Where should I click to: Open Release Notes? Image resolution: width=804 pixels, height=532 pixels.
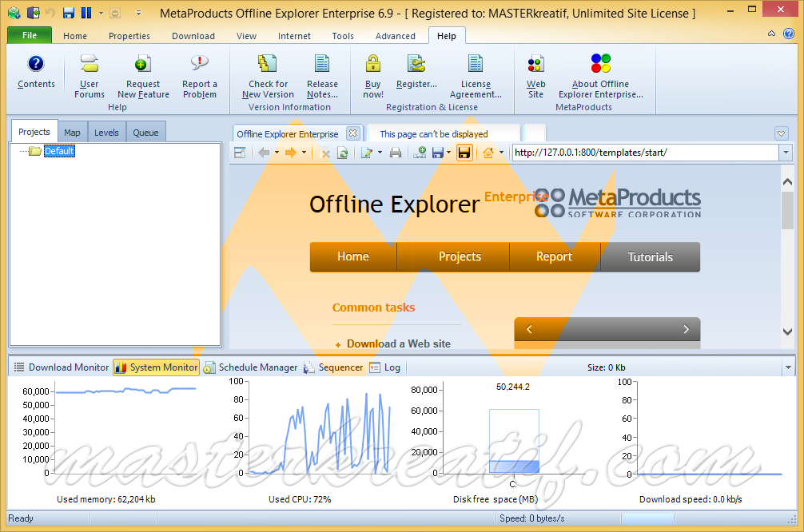[322, 76]
